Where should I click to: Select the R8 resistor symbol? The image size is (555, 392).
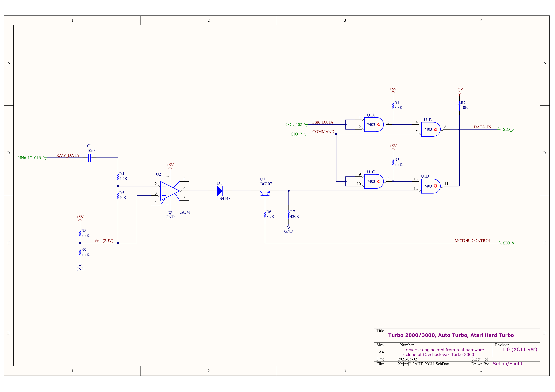point(80,233)
